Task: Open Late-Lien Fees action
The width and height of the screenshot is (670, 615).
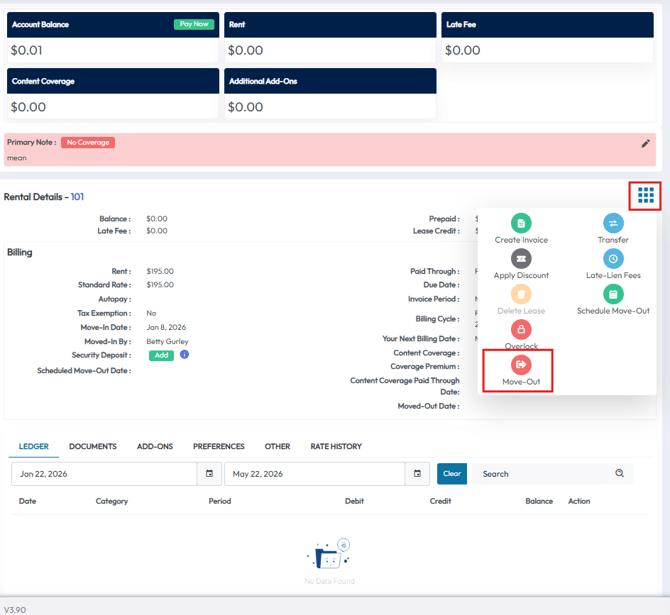Action: [x=613, y=259]
